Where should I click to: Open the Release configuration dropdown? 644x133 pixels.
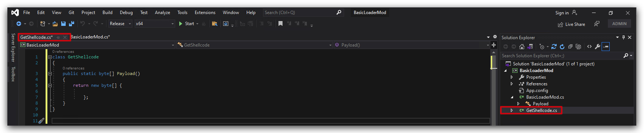point(120,24)
